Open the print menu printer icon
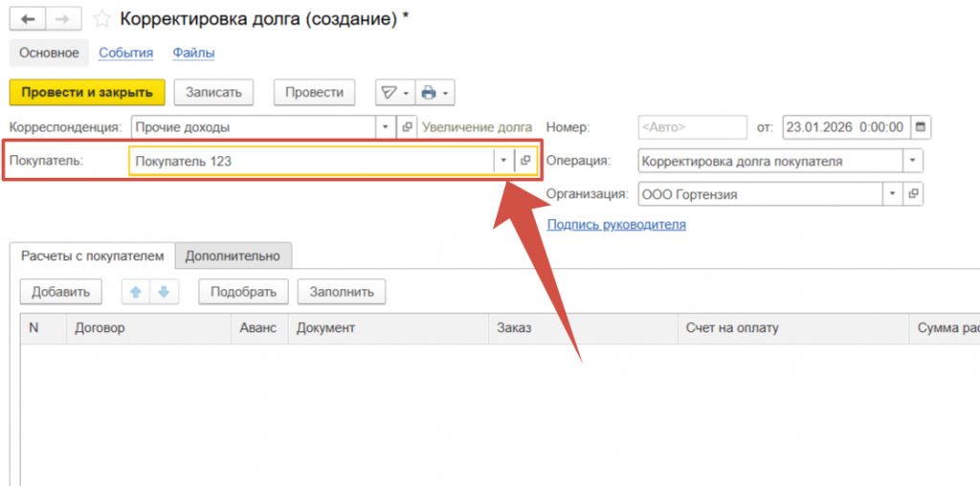Viewport: 980px width, 486px height. coord(428,92)
